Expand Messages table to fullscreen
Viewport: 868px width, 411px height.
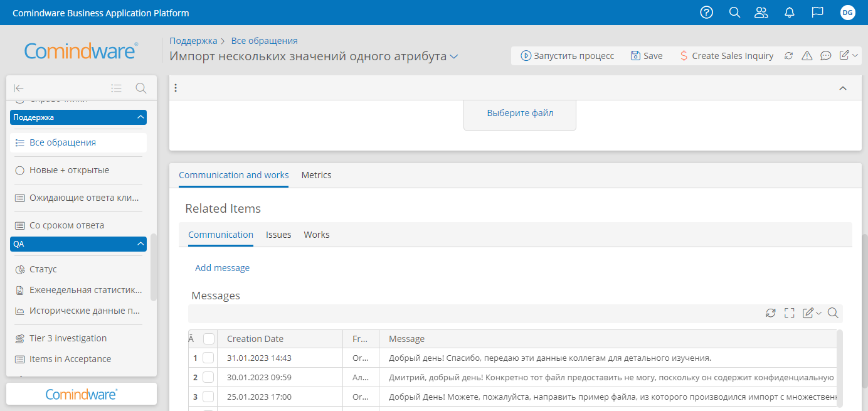[x=790, y=312]
